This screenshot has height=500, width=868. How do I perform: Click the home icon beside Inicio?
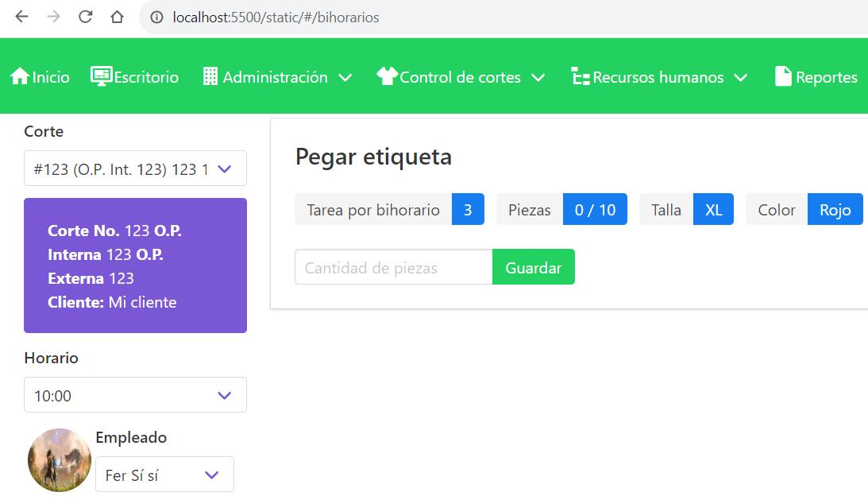click(19, 77)
